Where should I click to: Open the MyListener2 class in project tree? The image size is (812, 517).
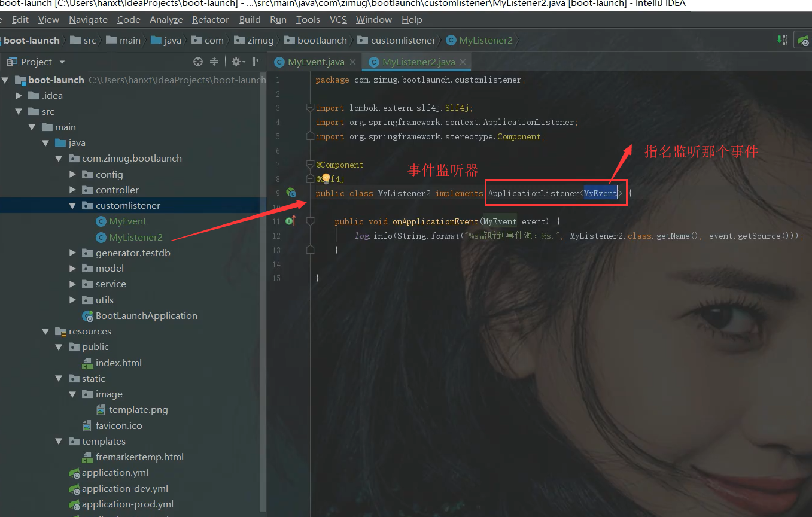point(129,237)
